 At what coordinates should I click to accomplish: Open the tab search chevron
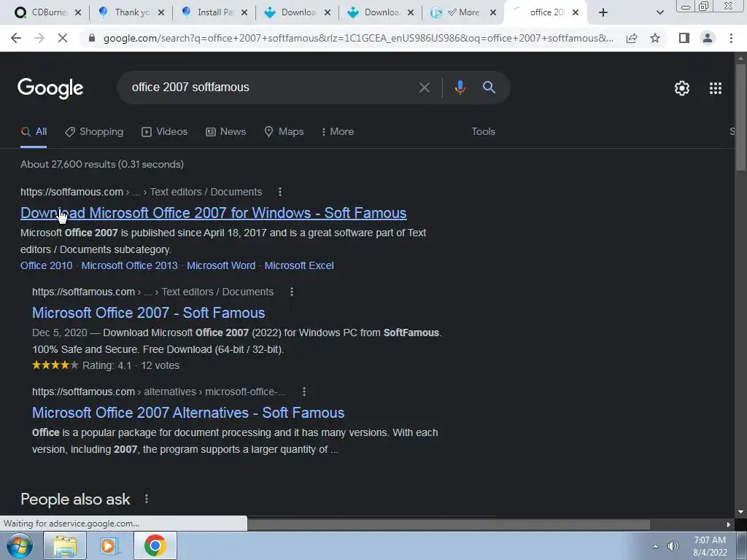point(659,13)
